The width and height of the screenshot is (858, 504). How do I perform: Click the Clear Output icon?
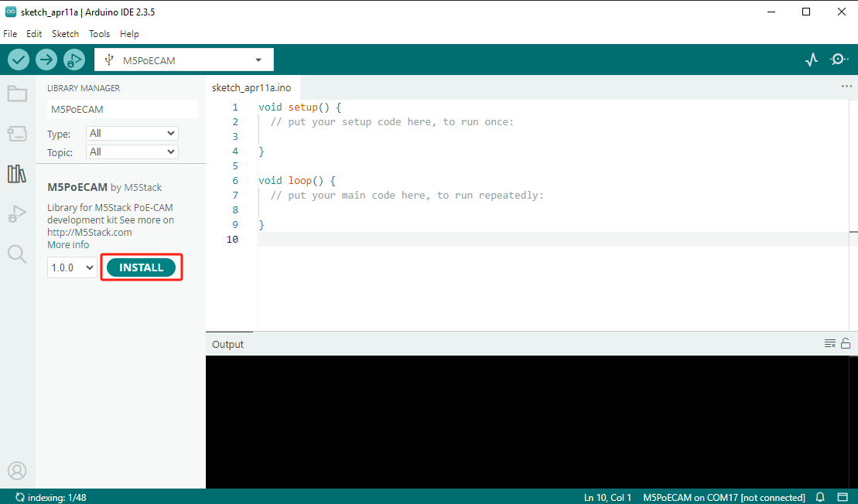click(829, 344)
